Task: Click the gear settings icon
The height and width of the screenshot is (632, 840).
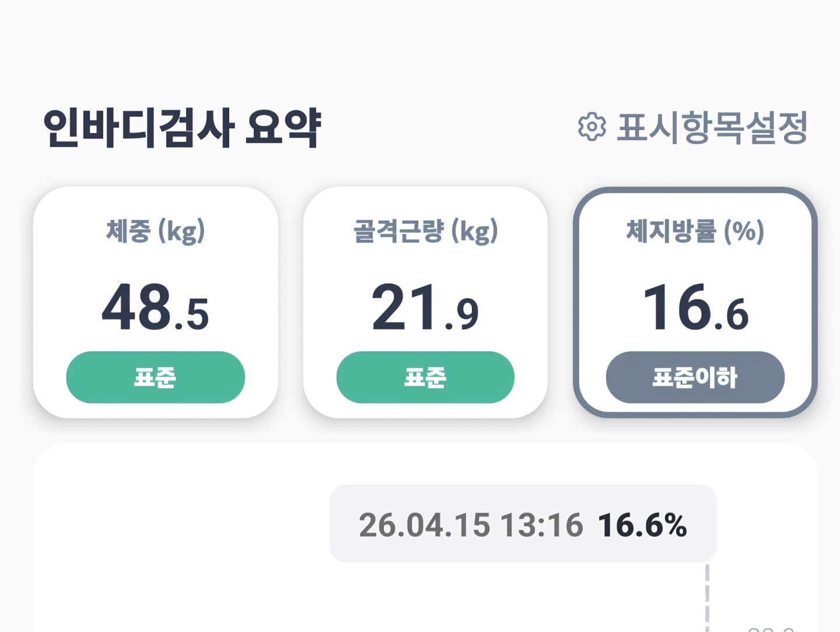Action: [591, 127]
